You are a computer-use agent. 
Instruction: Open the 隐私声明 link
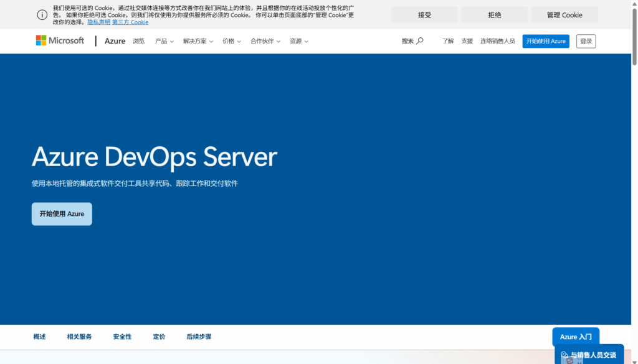click(99, 22)
